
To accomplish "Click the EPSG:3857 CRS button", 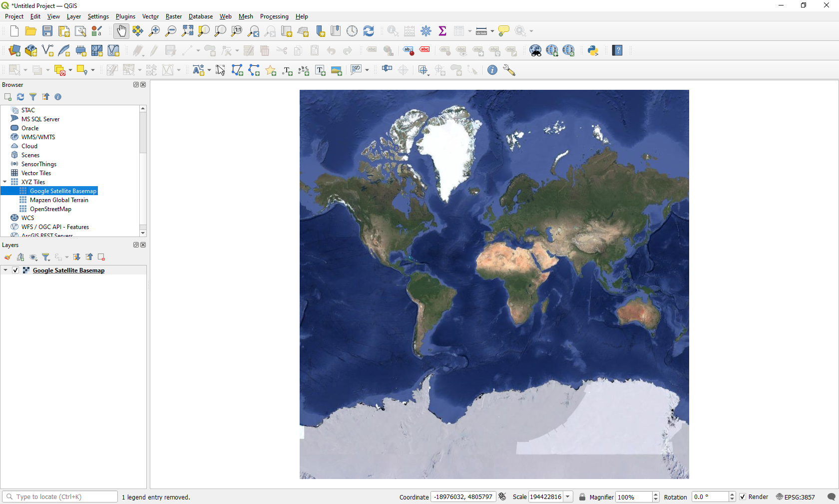I will [795, 497].
